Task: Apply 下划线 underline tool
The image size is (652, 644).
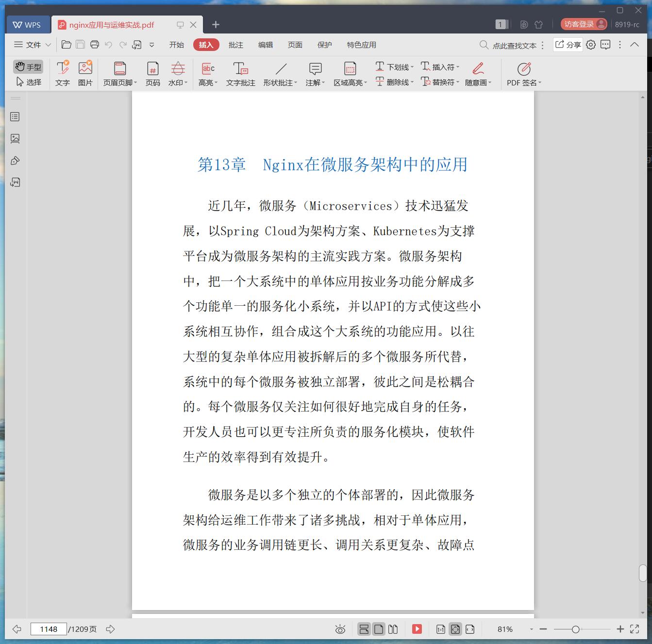Action: (x=394, y=66)
